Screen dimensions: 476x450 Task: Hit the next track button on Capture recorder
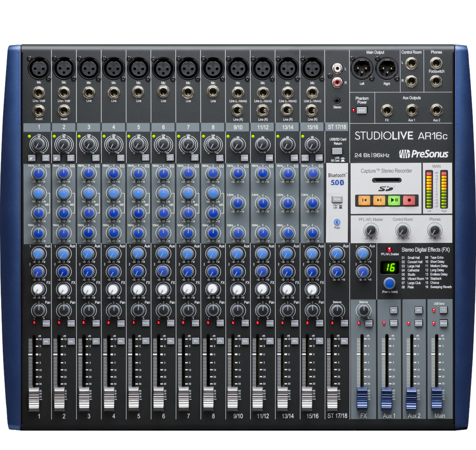[x=379, y=200]
